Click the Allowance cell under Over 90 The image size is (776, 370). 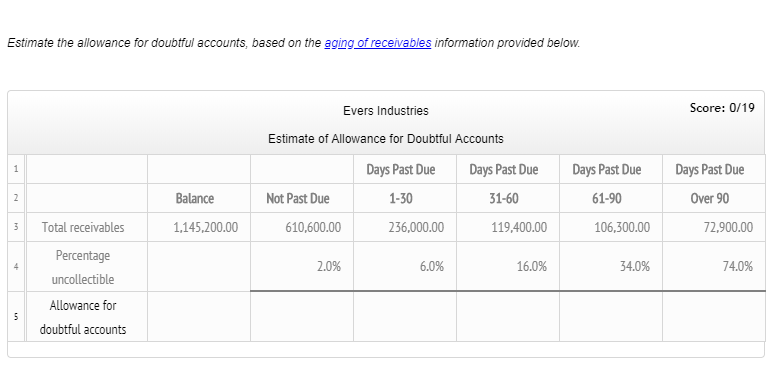coord(714,317)
